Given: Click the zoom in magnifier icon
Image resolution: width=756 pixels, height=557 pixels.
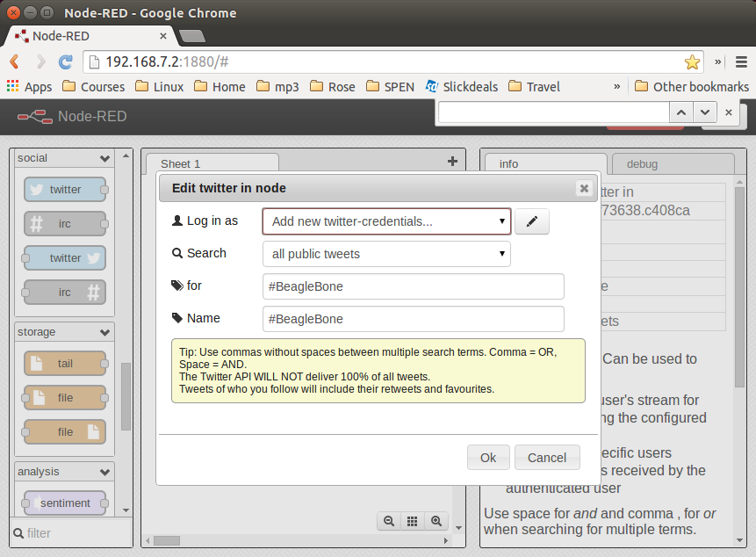Looking at the screenshot, I should click(436, 521).
